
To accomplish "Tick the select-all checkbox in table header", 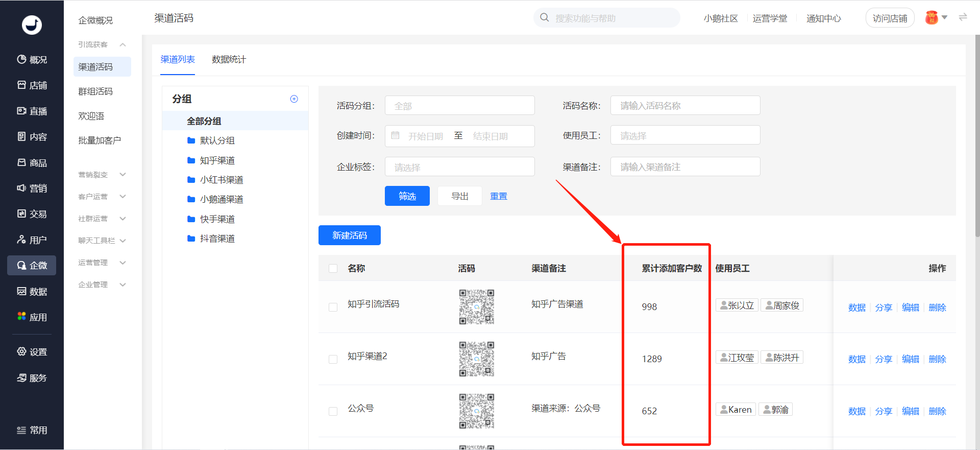I will (x=333, y=269).
